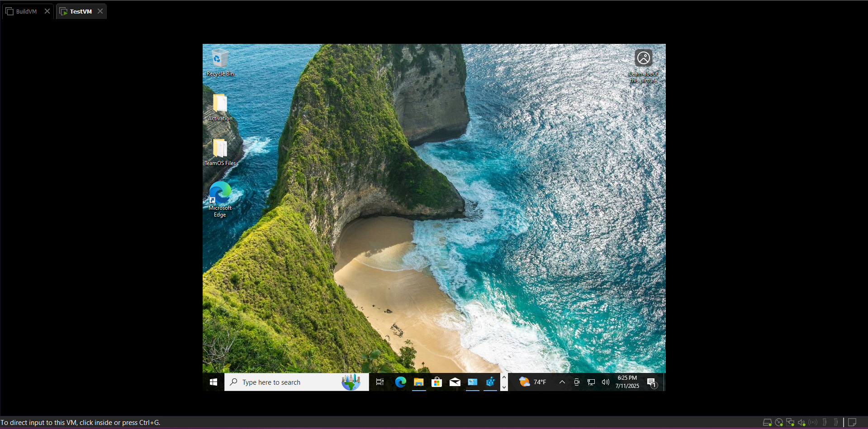Open the Registry Editor taskbar icon
868x429 pixels.
click(491, 382)
